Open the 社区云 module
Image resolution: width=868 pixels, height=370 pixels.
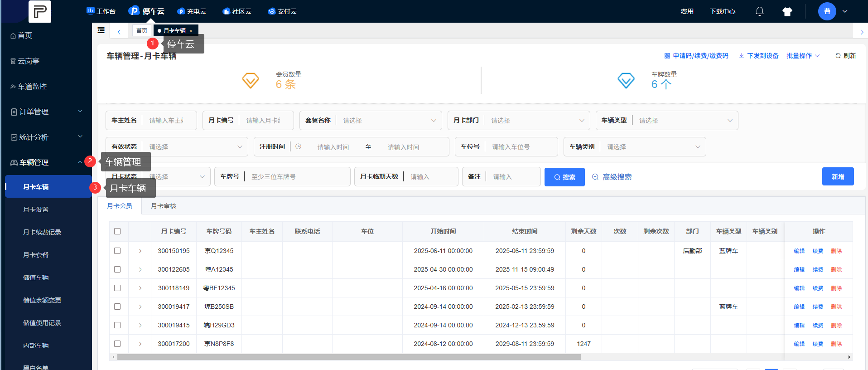(x=237, y=11)
